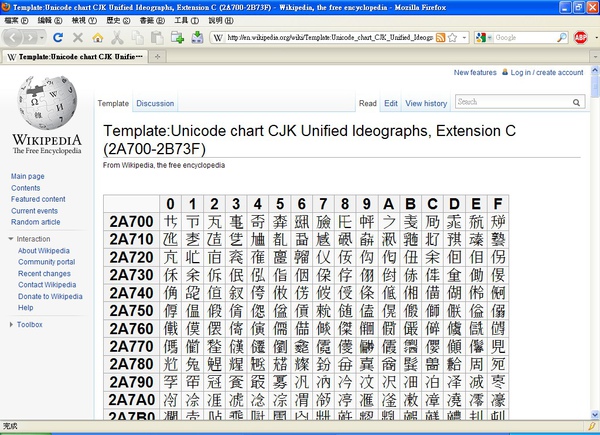Go back with the Back arrow button

pyautogui.click(x=13, y=37)
